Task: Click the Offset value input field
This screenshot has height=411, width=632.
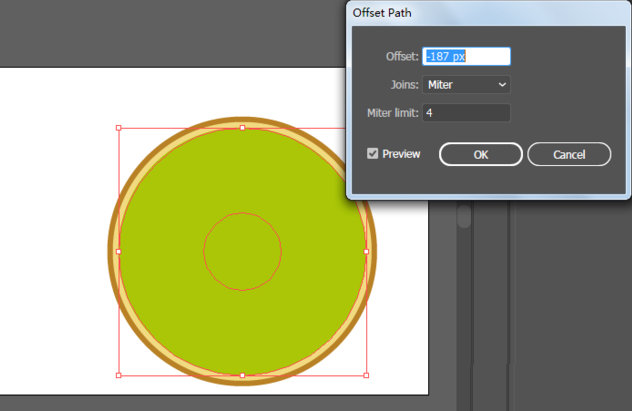Action: pos(466,56)
